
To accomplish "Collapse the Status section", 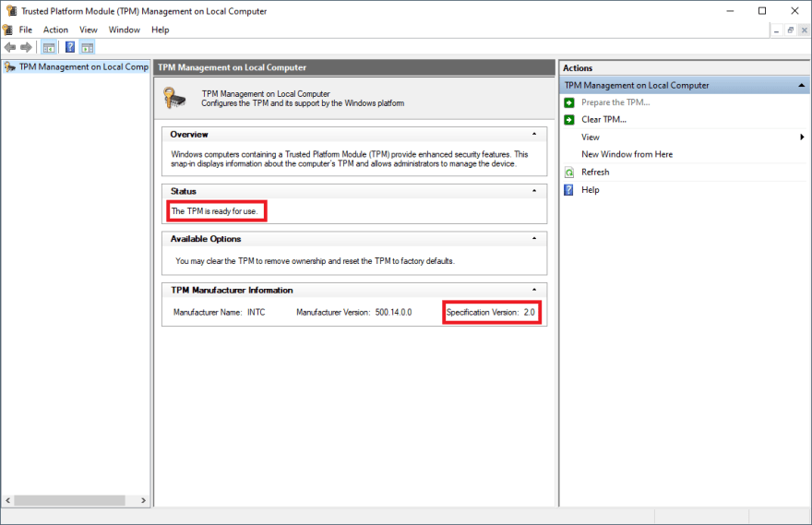I will click(x=534, y=191).
